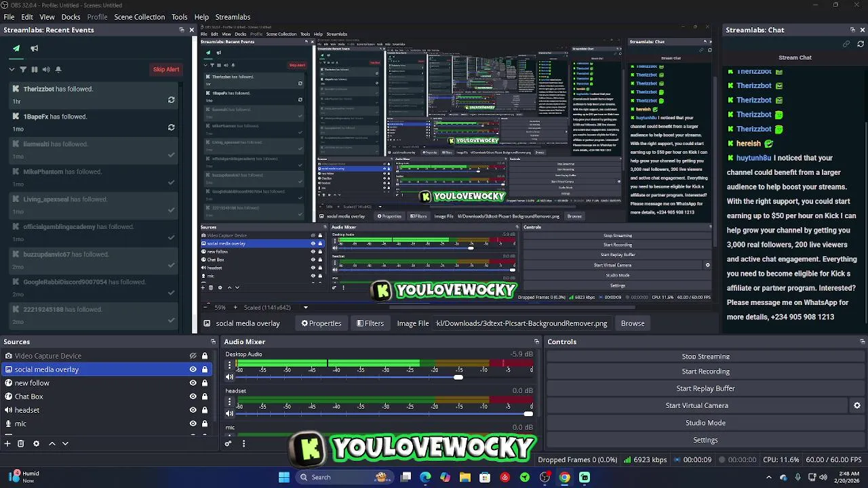Click Start Recording
This screenshot has height=488, width=868.
pos(705,371)
